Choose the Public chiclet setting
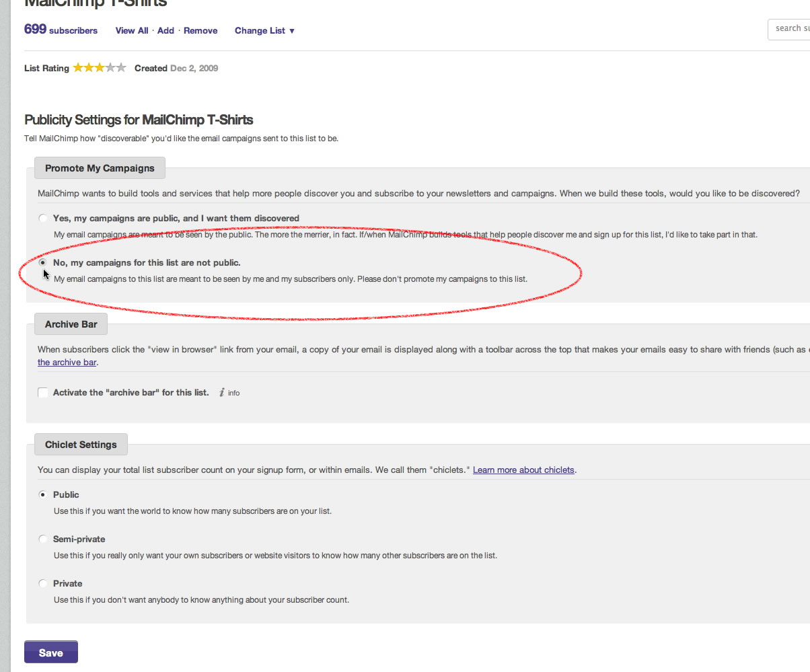The width and height of the screenshot is (810, 672). [44, 495]
